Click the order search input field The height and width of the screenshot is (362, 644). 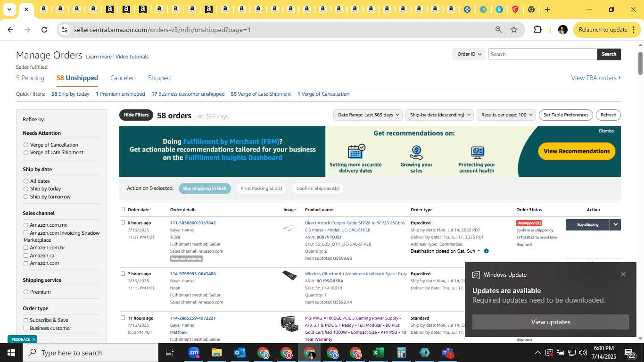542,54
